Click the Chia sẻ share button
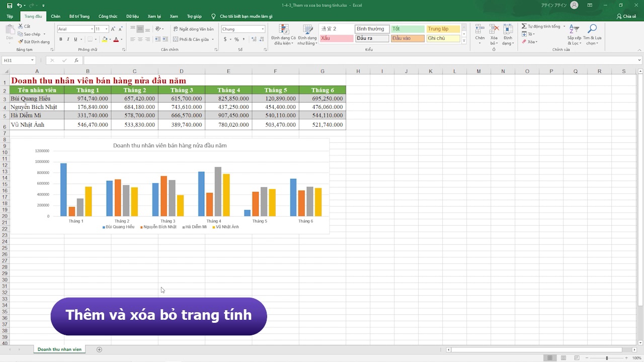 [626, 17]
